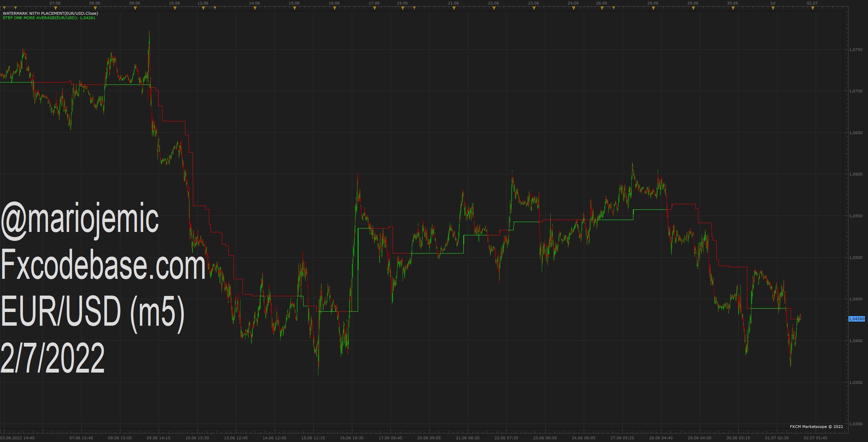This screenshot has height=442, width=868.
Task: Click the 1,0300 price axis label
Action: pos(856,424)
